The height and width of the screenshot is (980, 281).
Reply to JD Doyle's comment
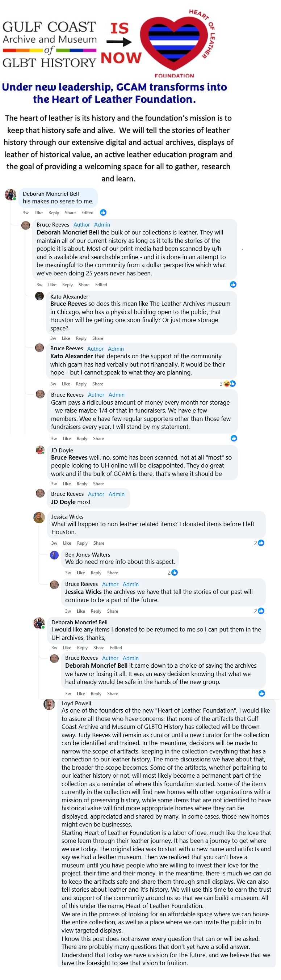pos(82,483)
